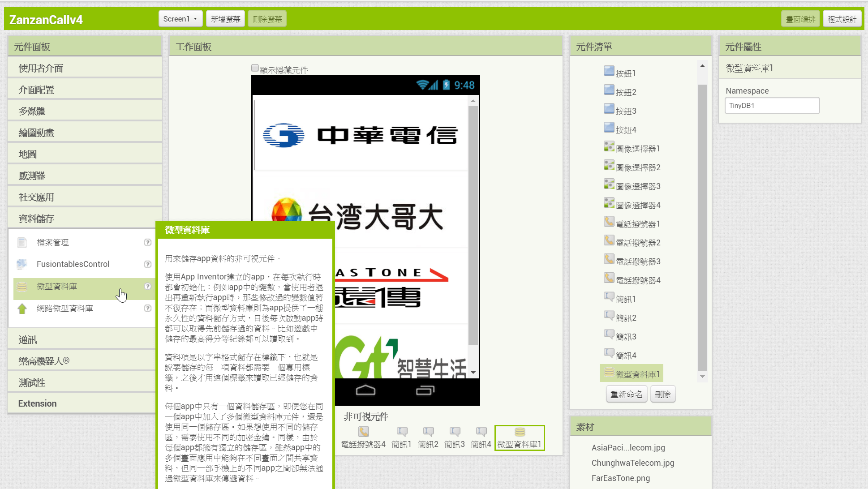Viewport: 868px width, 489px height.
Task: Select 微型資料庫1 database icon in component list
Action: click(609, 372)
